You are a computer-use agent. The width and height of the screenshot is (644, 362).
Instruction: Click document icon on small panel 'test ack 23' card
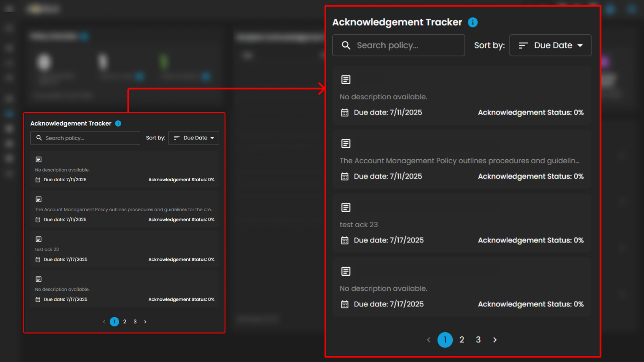[x=39, y=239]
